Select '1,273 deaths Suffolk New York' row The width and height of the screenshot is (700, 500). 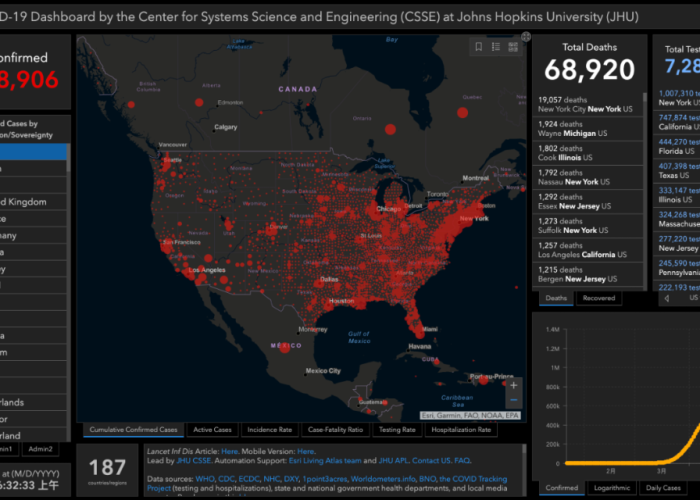point(588,226)
